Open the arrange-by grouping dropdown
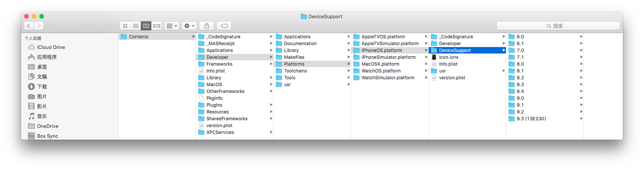This screenshot has width=644, height=170. point(172,26)
